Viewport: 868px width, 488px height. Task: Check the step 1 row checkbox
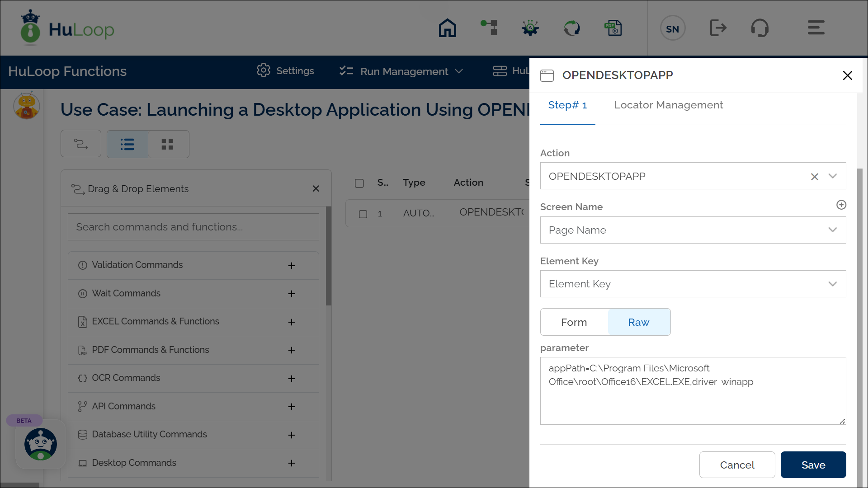click(x=363, y=214)
